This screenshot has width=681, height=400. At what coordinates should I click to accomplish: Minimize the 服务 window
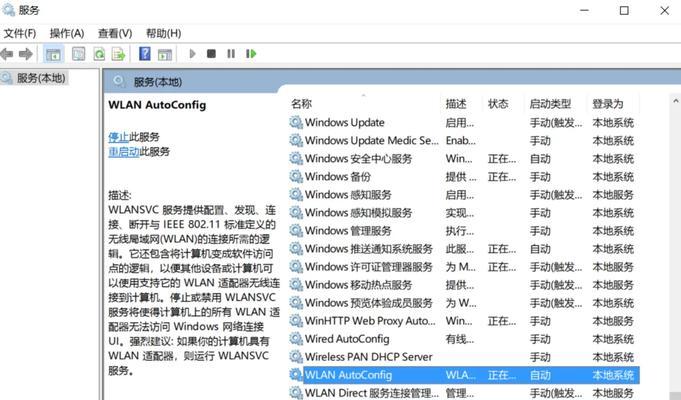(x=585, y=10)
